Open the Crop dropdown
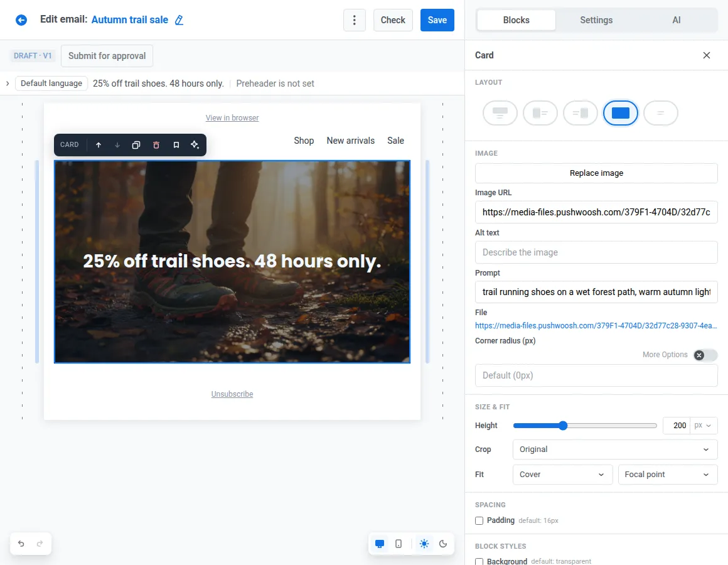The image size is (728, 565). [x=615, y=449]
